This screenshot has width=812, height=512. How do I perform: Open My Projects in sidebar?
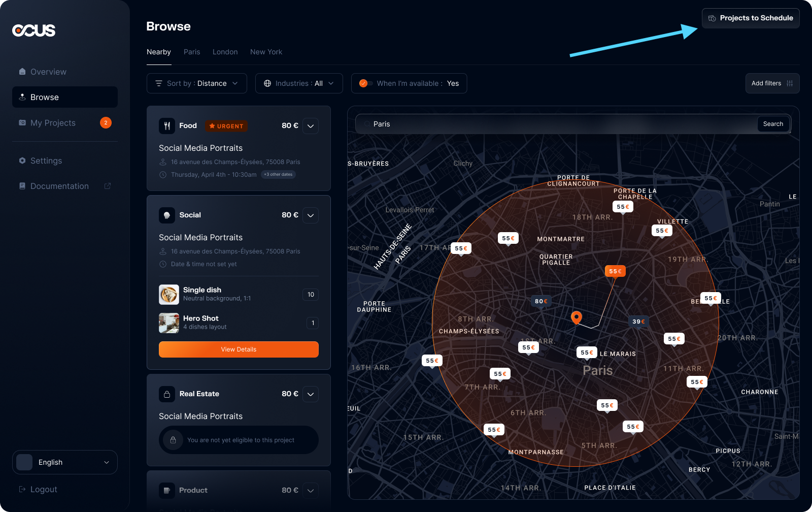[x=53, y=123]
